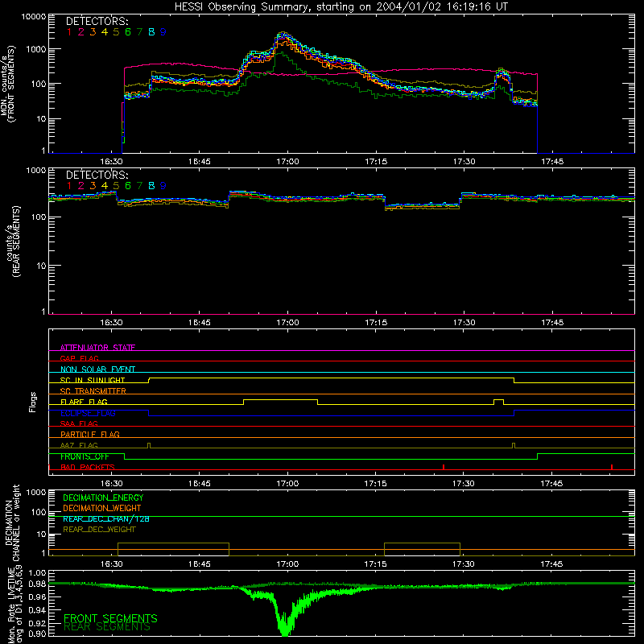
Task: Select detector 1 in front segments legend
Action: (x=69, y=32)
